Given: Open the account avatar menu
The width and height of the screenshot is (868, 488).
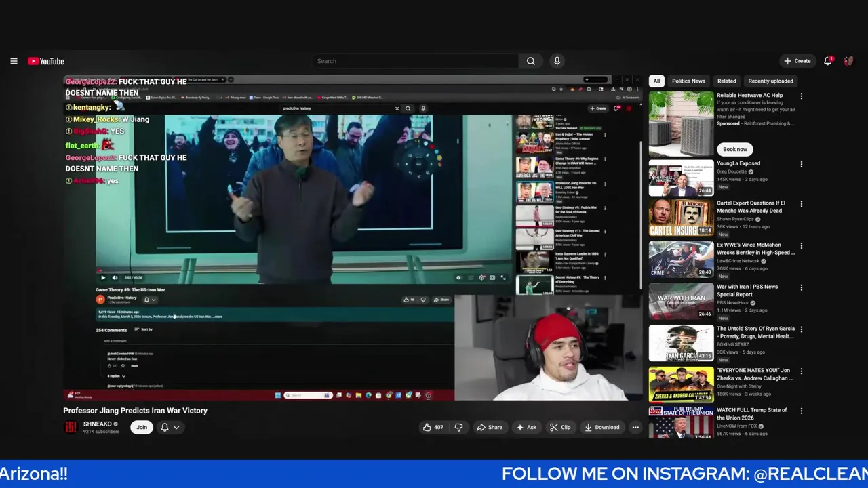Looking at the screenshot, I should click(x=848, y=61).
